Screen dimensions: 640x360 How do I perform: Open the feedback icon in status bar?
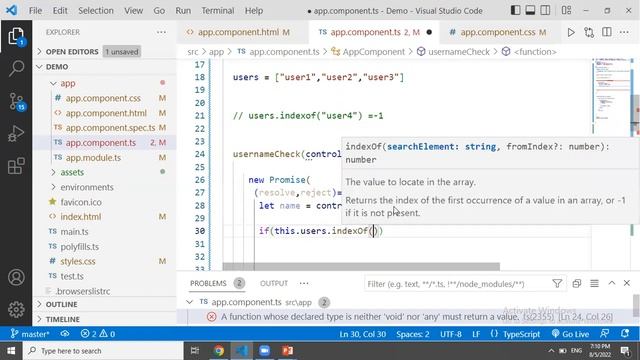[605, 334]
